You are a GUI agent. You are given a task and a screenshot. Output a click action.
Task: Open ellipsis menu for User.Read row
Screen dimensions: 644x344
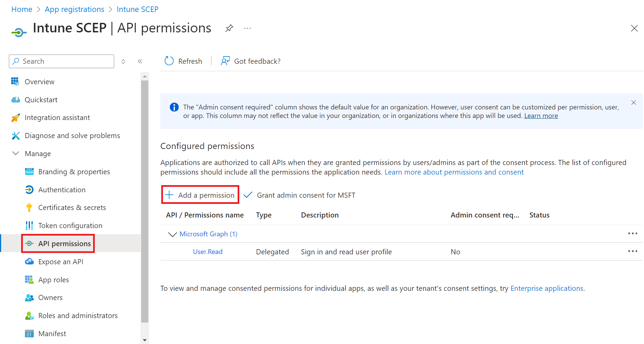coord(632,251)
